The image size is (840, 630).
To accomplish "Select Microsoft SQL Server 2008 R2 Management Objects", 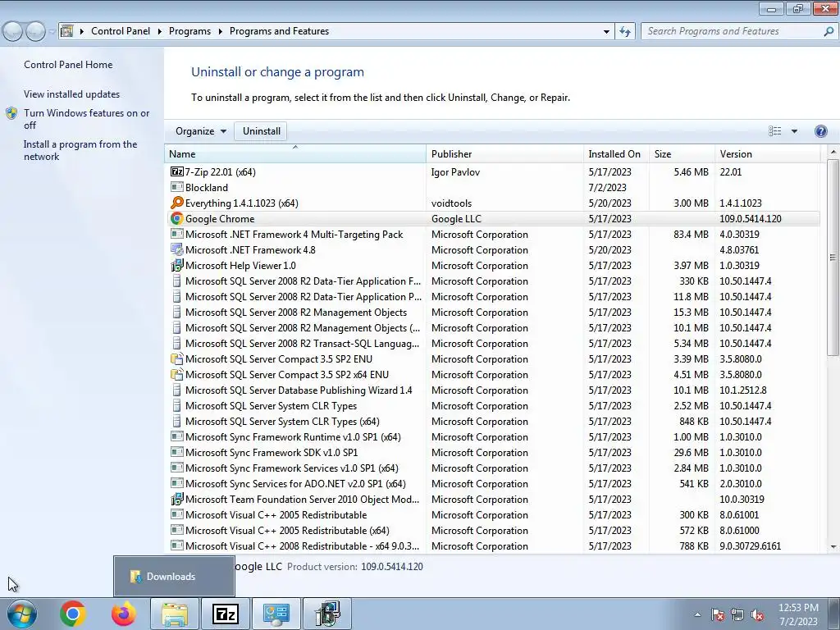I will coord(492,313).
